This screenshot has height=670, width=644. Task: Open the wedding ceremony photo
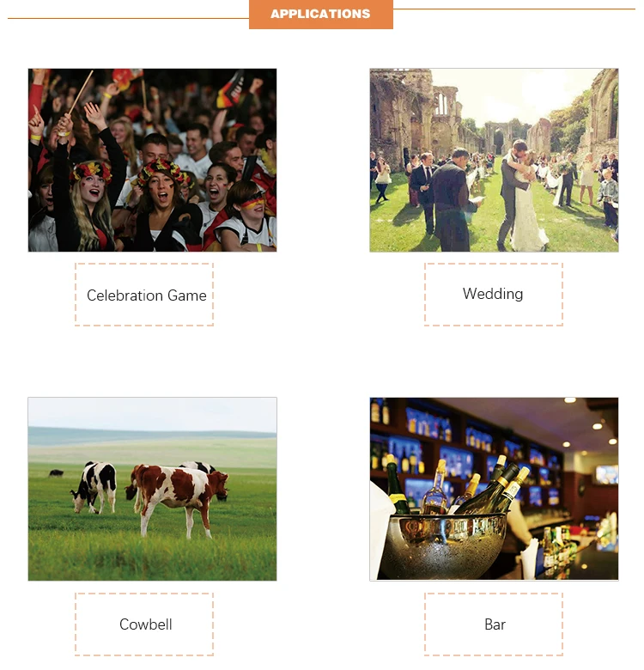(x=494, y=161)
